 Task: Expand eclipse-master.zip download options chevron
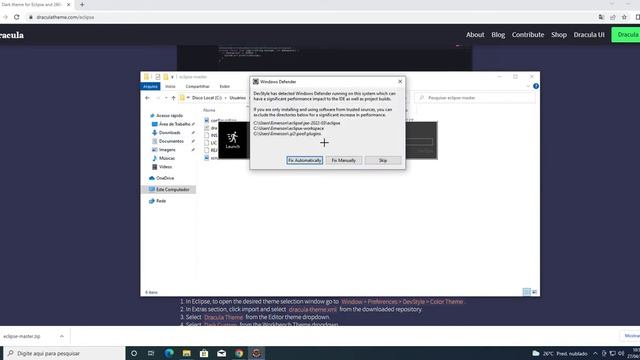[62, 336]
